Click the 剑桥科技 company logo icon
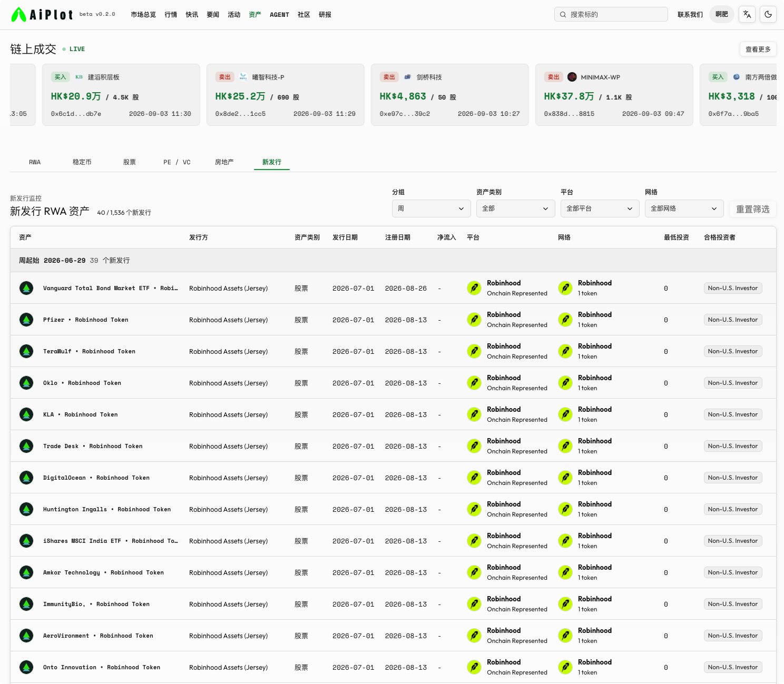The image size is (784, 684). pos(408,77)
